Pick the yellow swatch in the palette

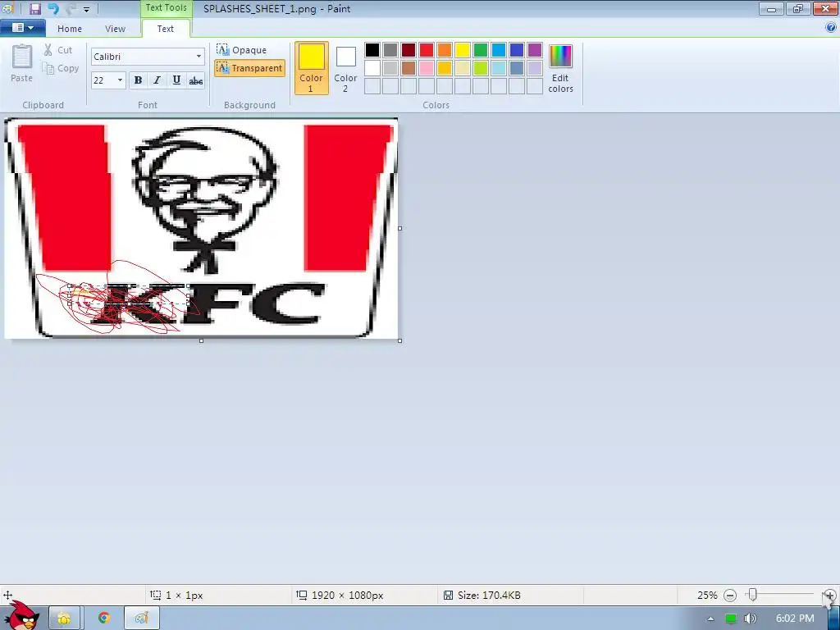(463, 50)
